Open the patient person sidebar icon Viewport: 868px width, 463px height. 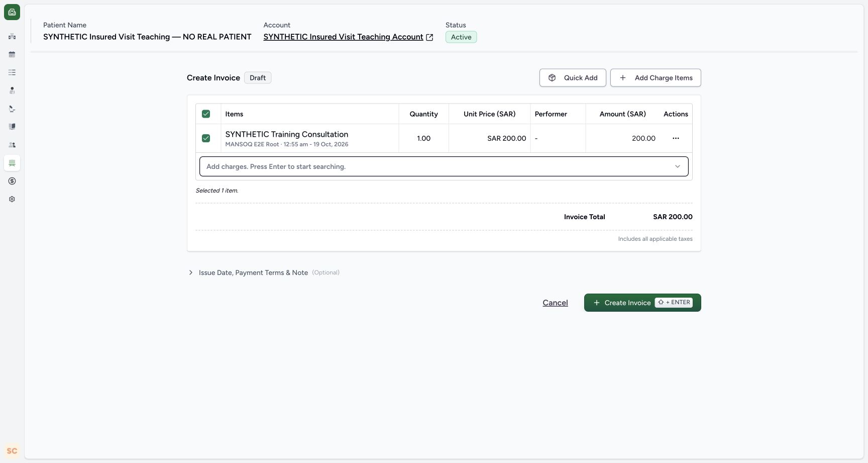coord(12,90)
